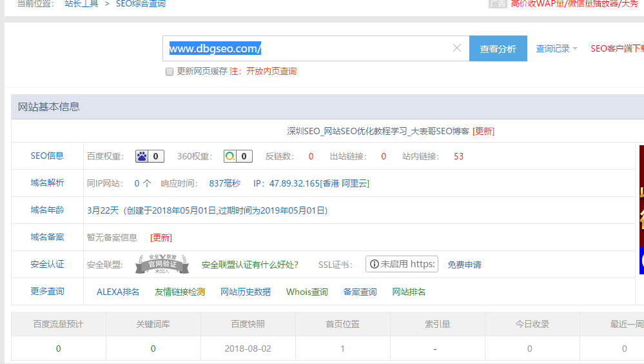Click the 今日收录 value 0
Screen dimensions: 644x364
tap(530, 349)
